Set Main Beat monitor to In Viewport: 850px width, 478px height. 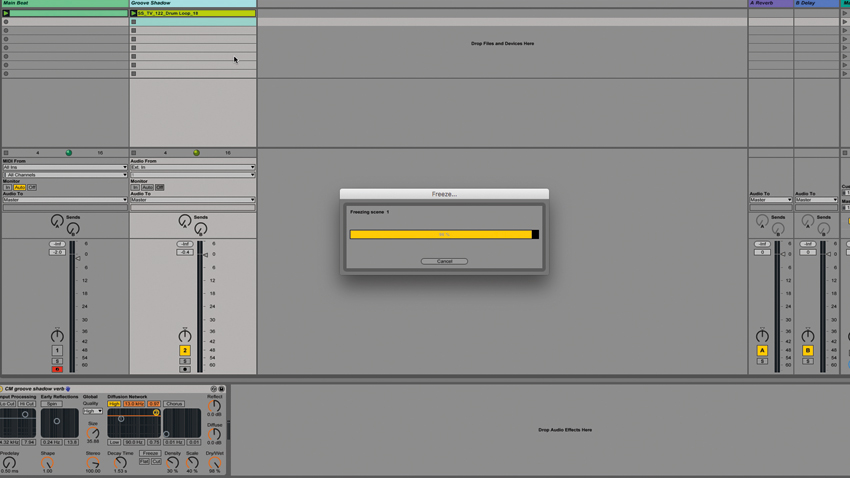(x=8, y=188)
